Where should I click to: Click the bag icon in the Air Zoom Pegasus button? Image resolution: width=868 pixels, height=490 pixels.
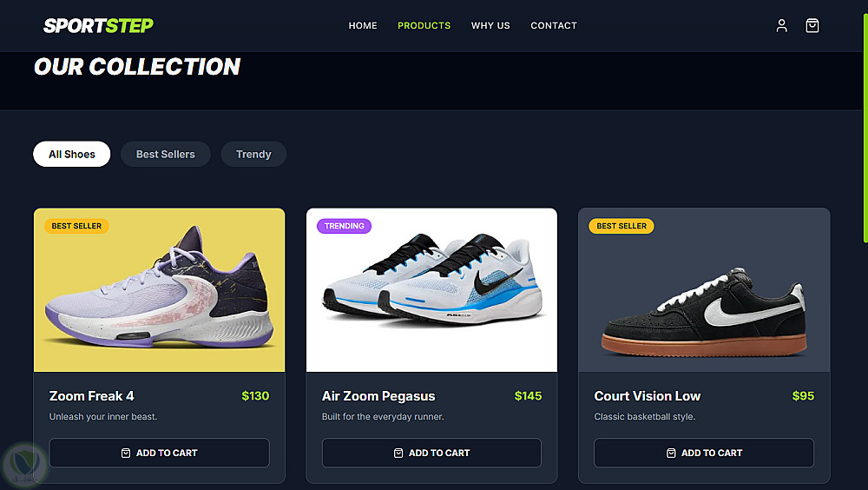[x=398, y=453]
